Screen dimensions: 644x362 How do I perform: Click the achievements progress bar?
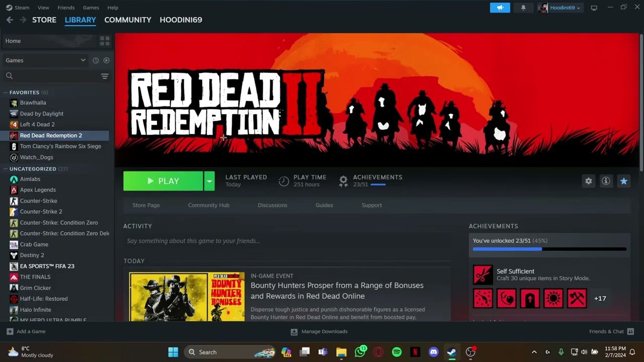point(549,249)
